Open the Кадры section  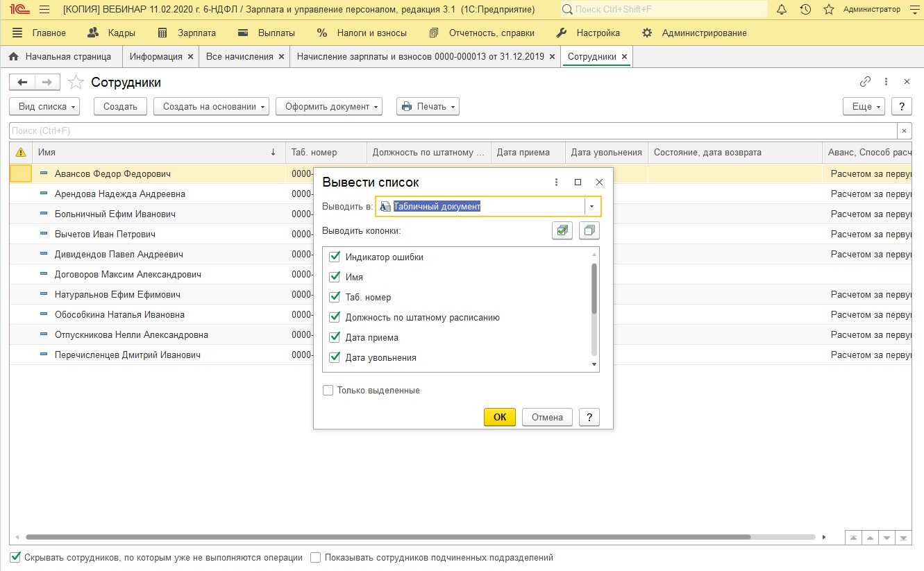point(112,33)
